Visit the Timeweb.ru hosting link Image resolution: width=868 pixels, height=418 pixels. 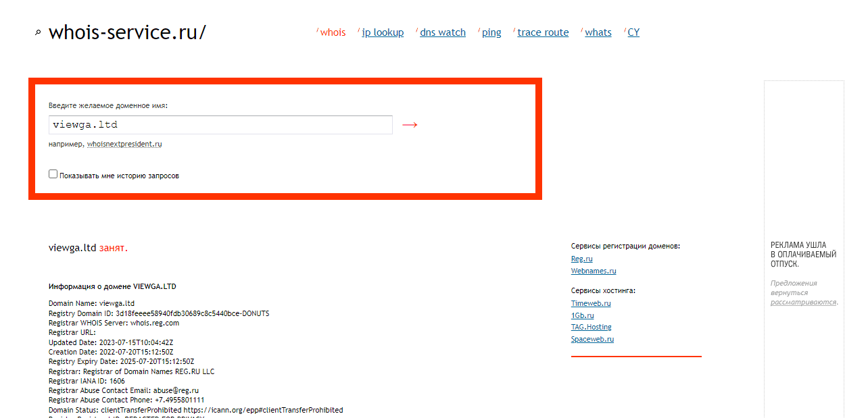(x=591, y=304)
